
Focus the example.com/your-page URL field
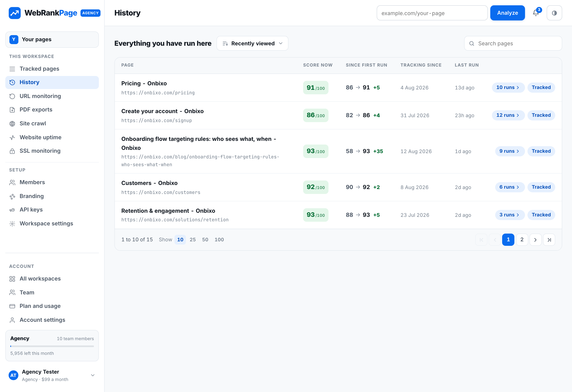[432, 13]
